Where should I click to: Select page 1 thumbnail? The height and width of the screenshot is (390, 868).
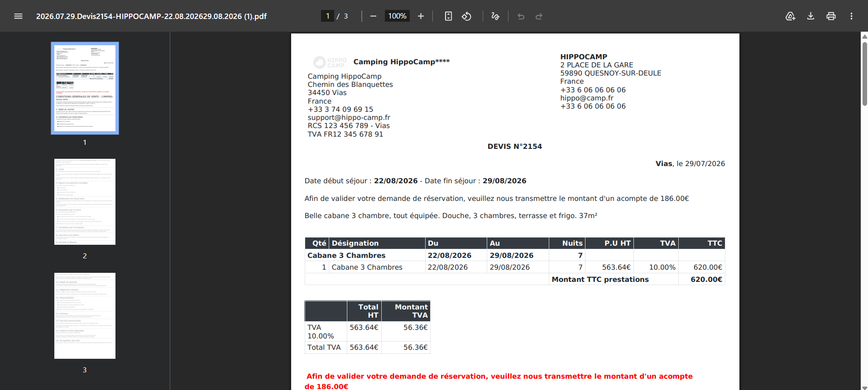[85, 88]
